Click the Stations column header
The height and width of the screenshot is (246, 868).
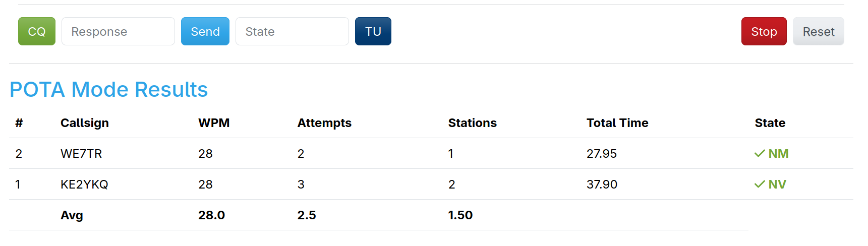pos(473,123)
